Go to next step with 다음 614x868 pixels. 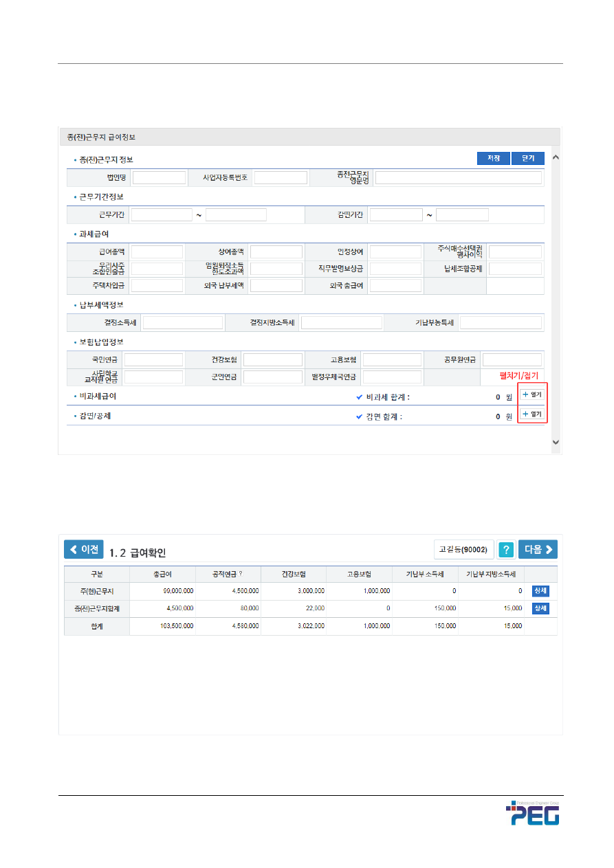pyautogui.click(x=538, y=550)
